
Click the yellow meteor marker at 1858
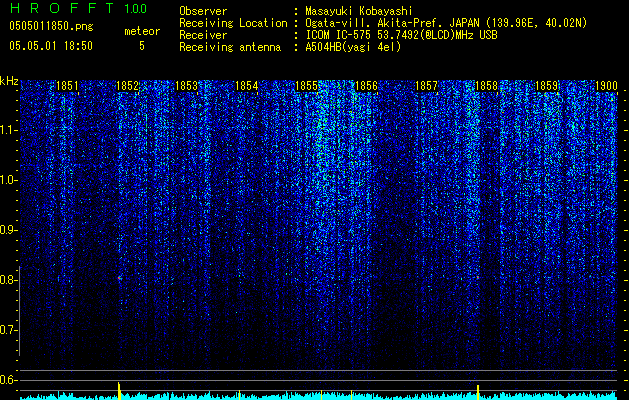point(478,392)
